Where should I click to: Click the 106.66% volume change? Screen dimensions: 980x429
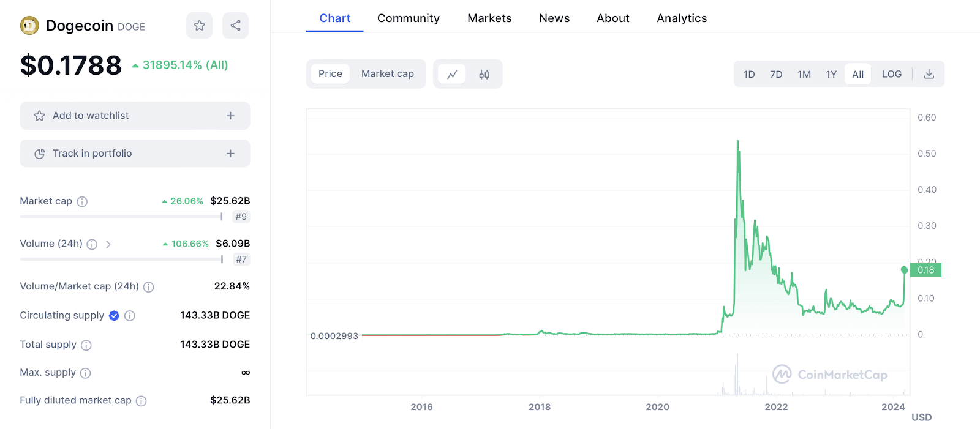[190, 244]
